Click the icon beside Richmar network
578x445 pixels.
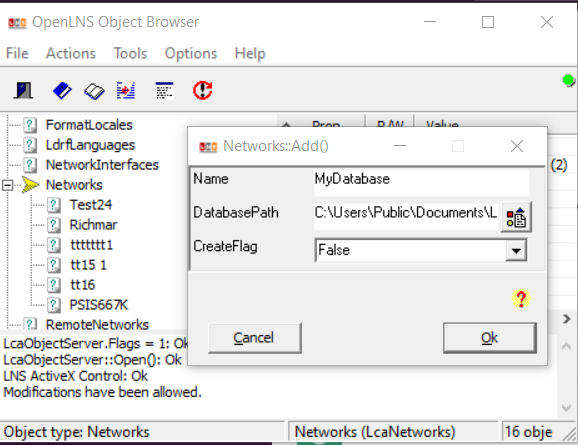click(x=53, y=225)
